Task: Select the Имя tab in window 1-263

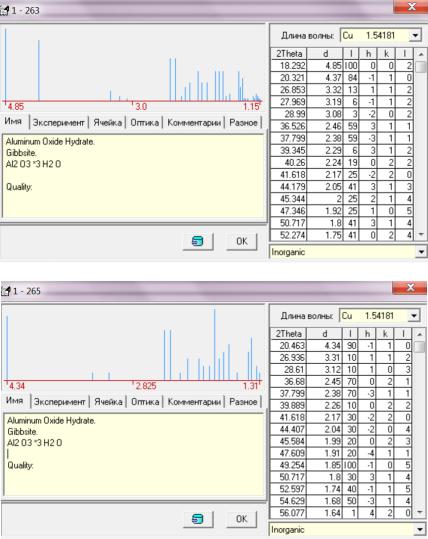Action: coord(14,121)
